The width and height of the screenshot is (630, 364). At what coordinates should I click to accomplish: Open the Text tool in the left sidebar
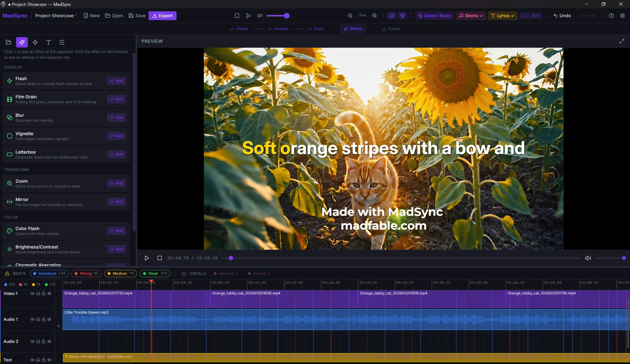pyautogui.click(x=48, y=43)
